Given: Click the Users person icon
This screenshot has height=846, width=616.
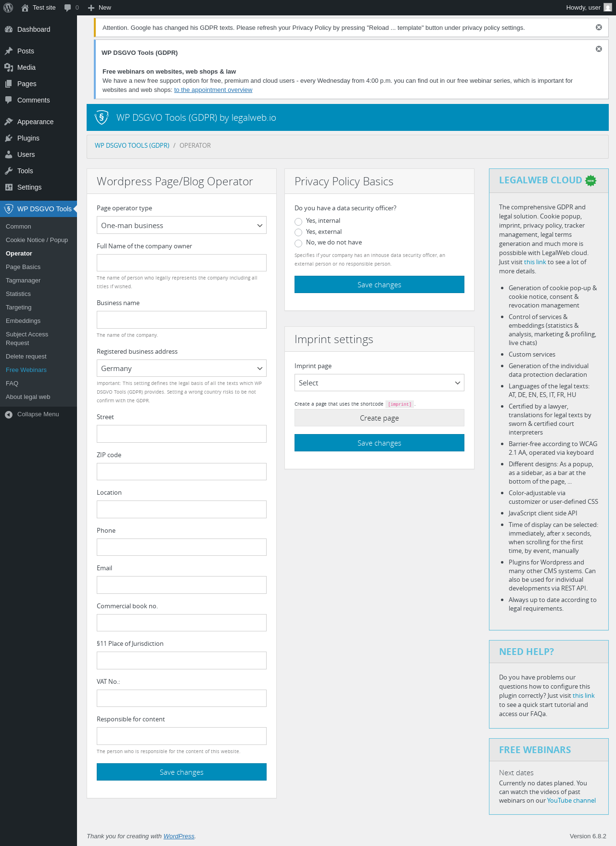Looking at the screenshot, I should [x=9, y=154].
